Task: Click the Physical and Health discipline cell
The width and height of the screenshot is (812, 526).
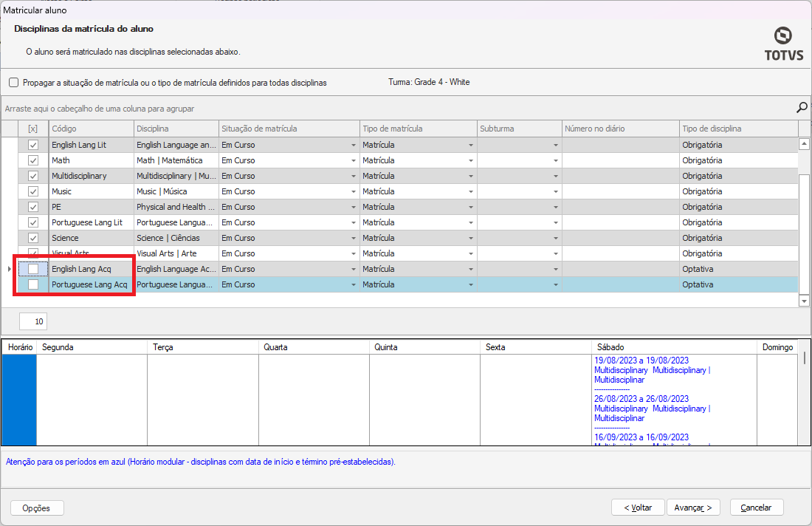Action: (x=176, y=208)
